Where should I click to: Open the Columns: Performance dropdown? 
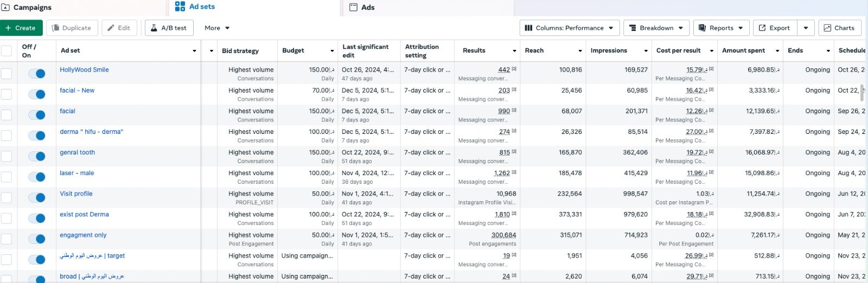click(569, 28)
